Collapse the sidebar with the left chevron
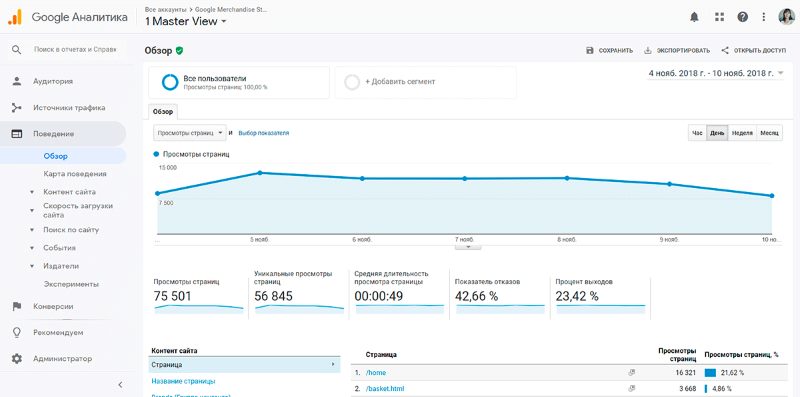This screenshot has width=800, height=397. tap(120, 385)
